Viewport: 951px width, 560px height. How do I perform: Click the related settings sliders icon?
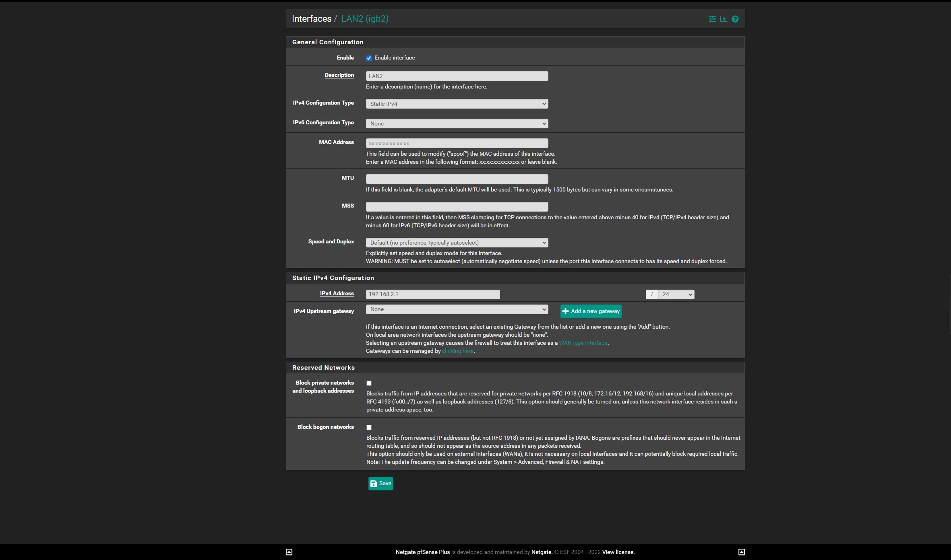coord(712,19)
